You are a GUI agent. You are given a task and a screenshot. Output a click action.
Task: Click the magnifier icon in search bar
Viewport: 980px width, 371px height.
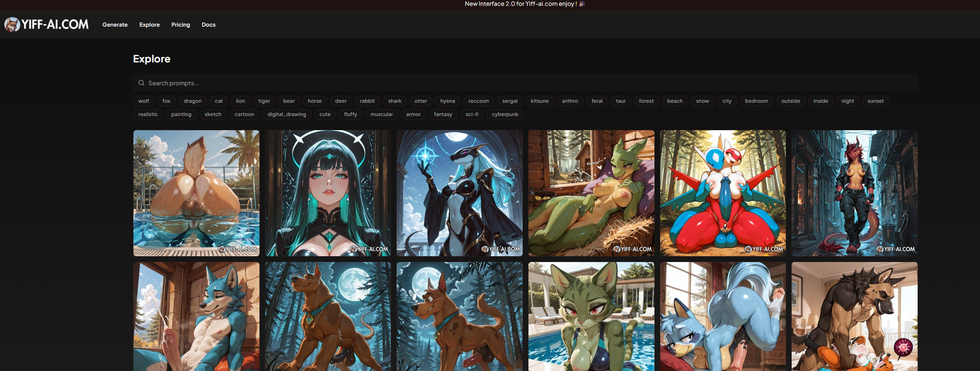141,83
